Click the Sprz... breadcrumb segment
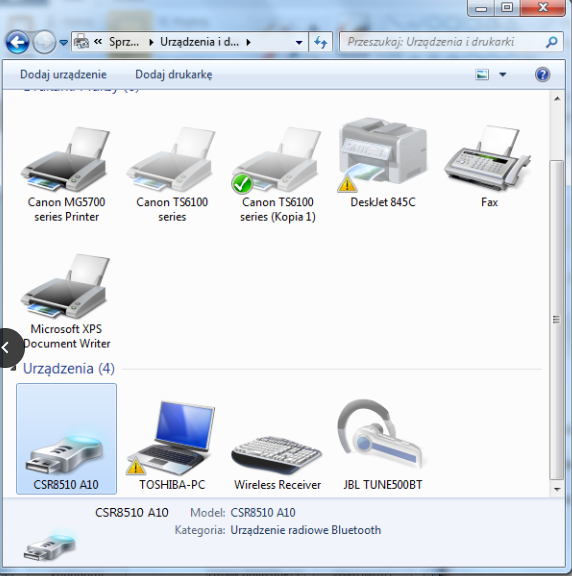Screen dimensions: 572x576 (x=124, y=42)
